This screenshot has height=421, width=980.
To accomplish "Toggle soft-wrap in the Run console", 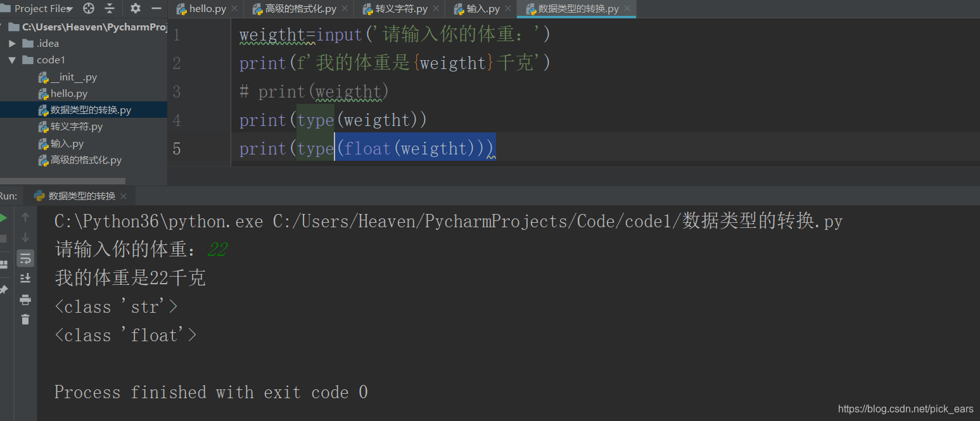I will click(x=25, y=258).
